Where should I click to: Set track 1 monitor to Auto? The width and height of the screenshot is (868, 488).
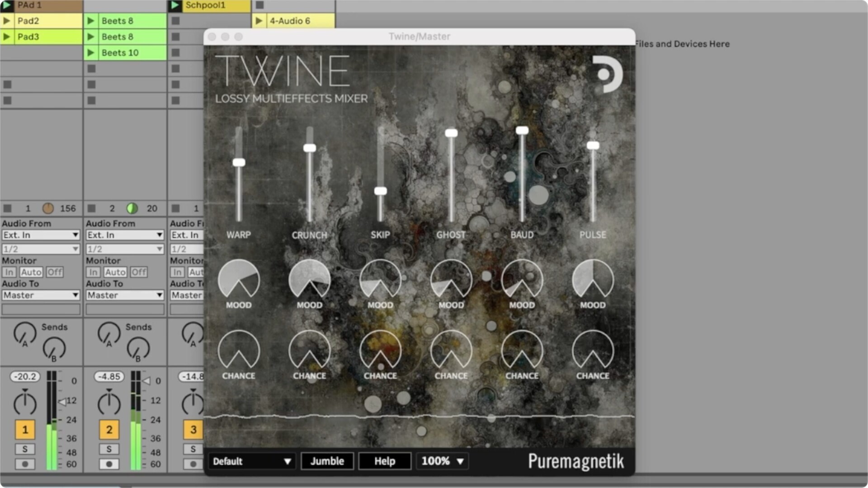pyautogui.click(x=31, y=272)
